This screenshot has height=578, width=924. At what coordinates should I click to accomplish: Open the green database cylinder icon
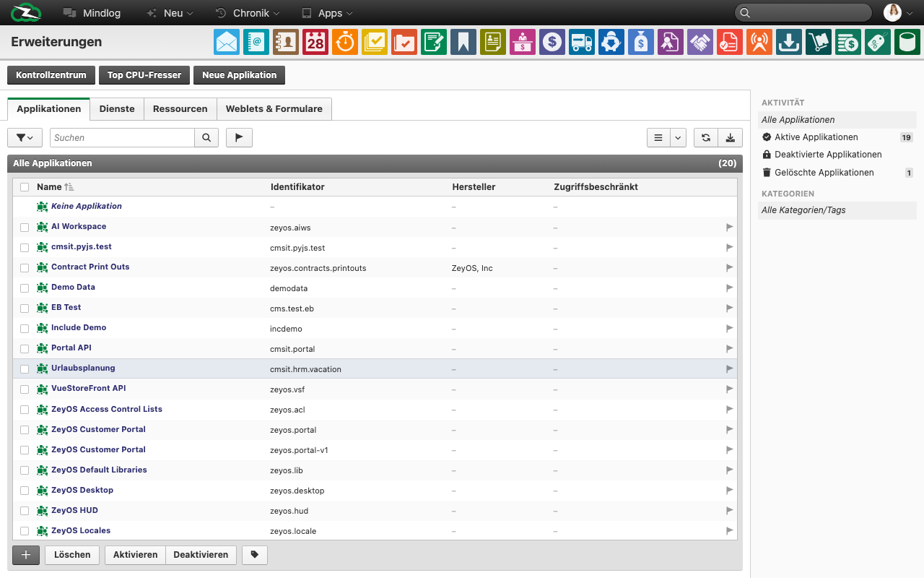coord(907,42)
